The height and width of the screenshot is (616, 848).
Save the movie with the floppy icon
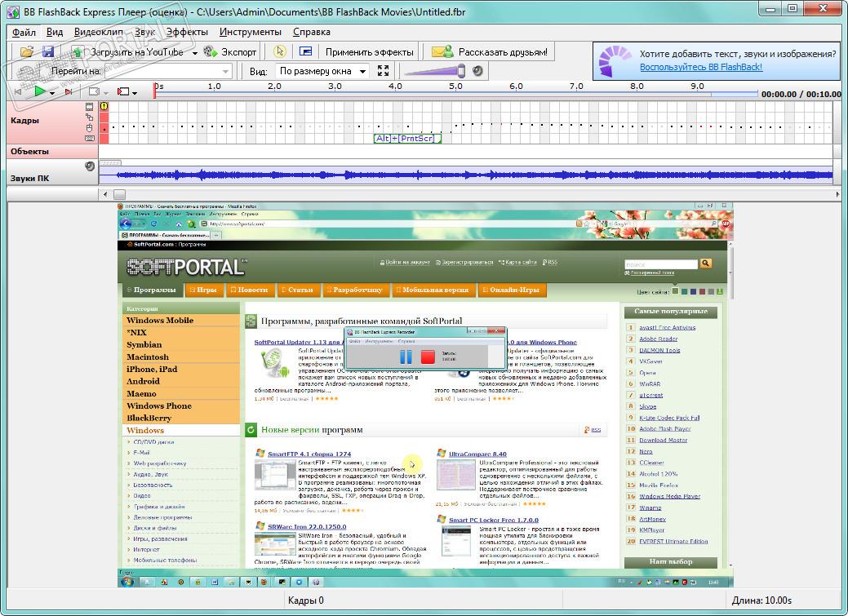[47, 52]
